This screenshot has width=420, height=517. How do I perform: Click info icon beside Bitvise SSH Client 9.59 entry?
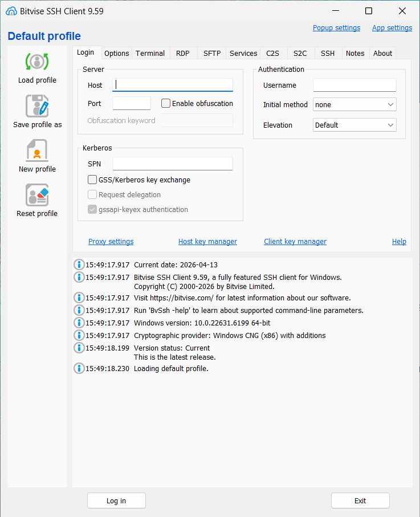79,277
